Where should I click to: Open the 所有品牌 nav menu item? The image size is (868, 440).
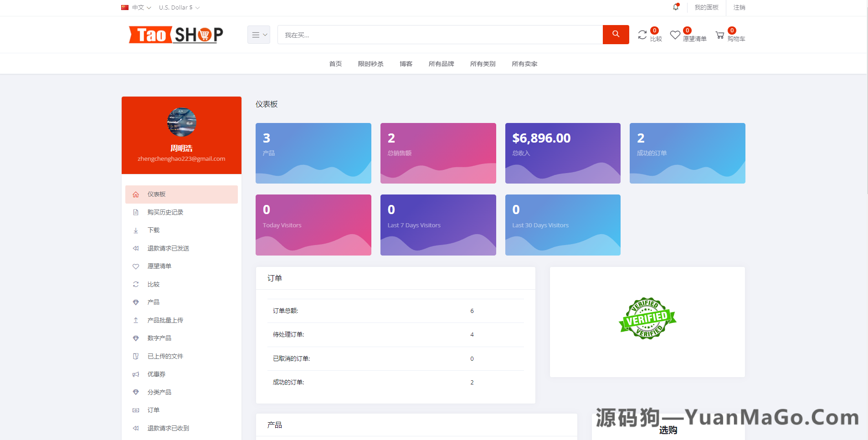coord(441,64)
